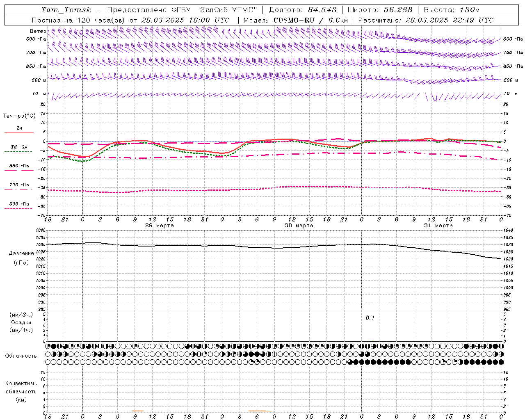525x420 pixels.
Task: Click the Осадки precipitation label
Action: [21, 322]
